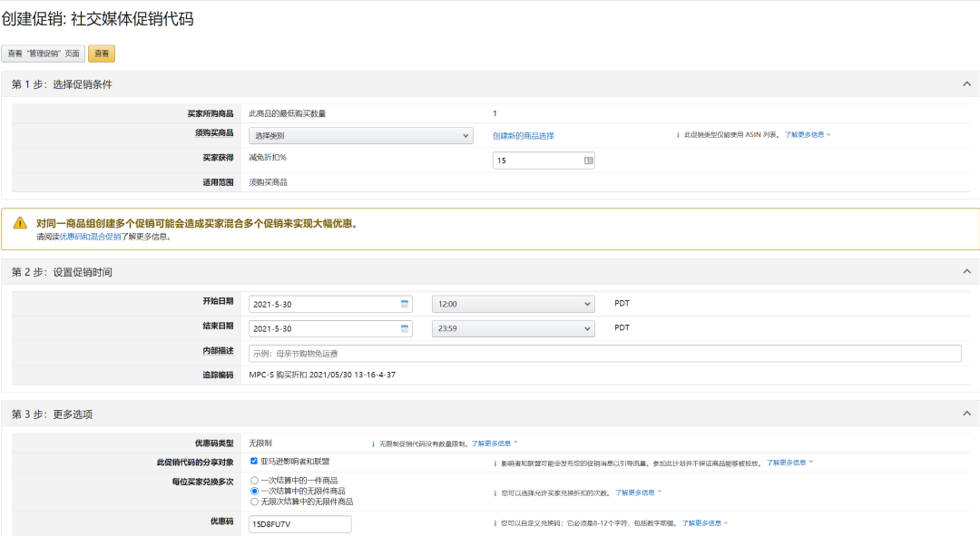This screenshot has width=980, height=536.
Task: Click the 优惠码 field containing 15D8FU7V
Action: pos(299,524)
